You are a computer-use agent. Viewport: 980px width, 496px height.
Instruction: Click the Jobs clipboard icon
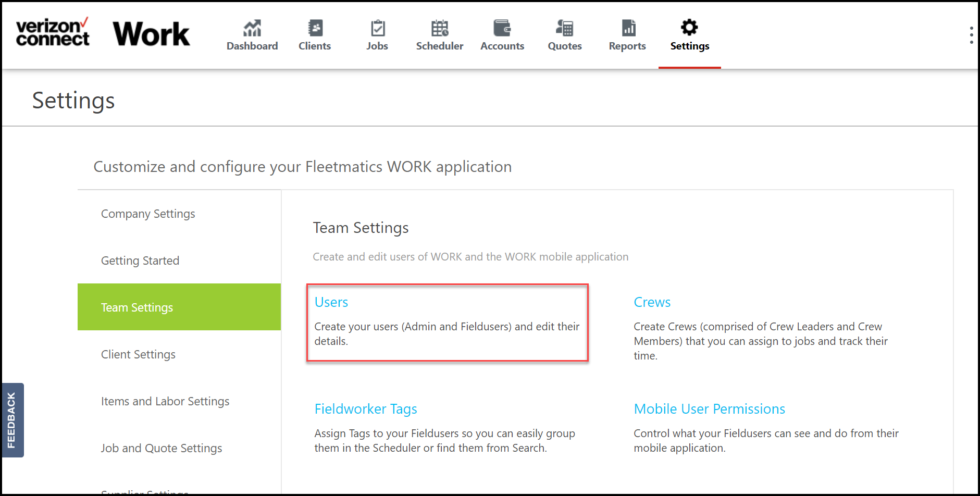(378, 28)
